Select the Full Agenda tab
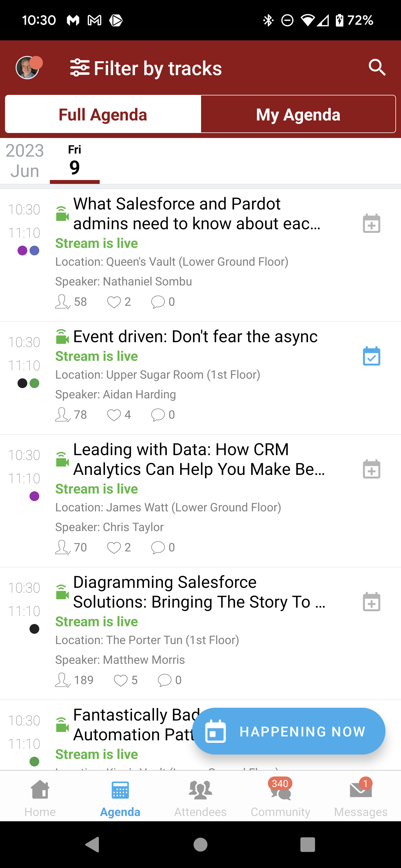Screen dimensions: 401x868 103,115
